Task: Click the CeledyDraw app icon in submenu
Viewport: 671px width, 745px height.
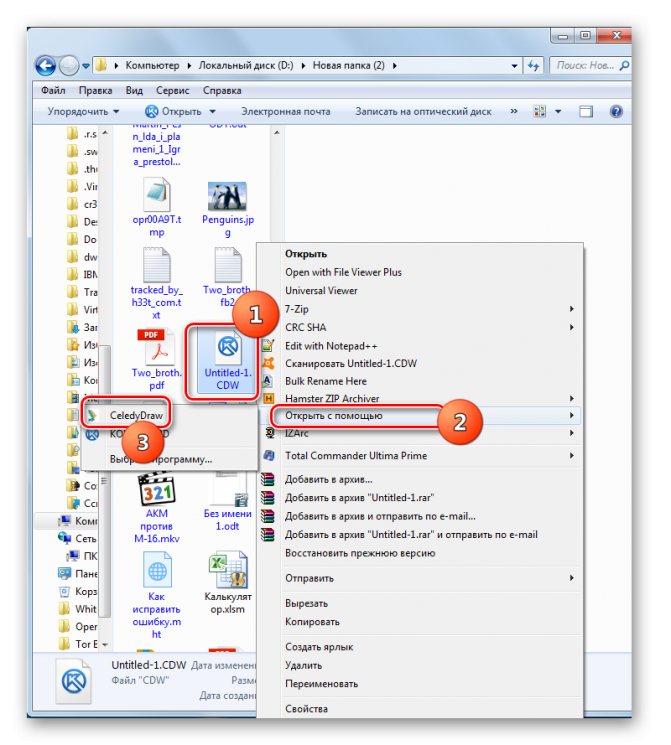Action: (x=92, y=416)
